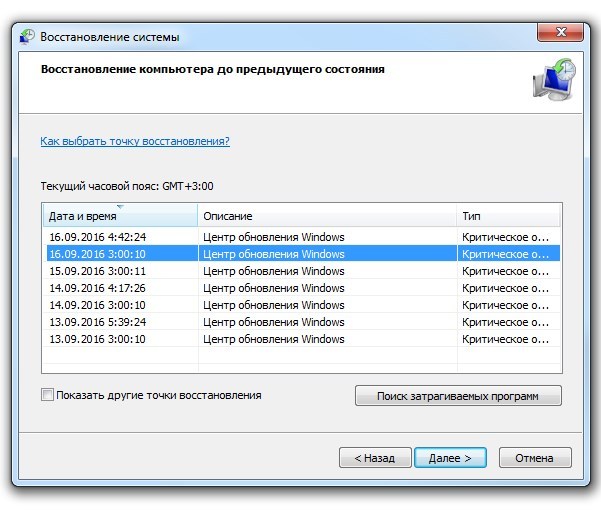
Task: Select restore point 16.09.2016 4:42:24
Action: pos(97,237)
